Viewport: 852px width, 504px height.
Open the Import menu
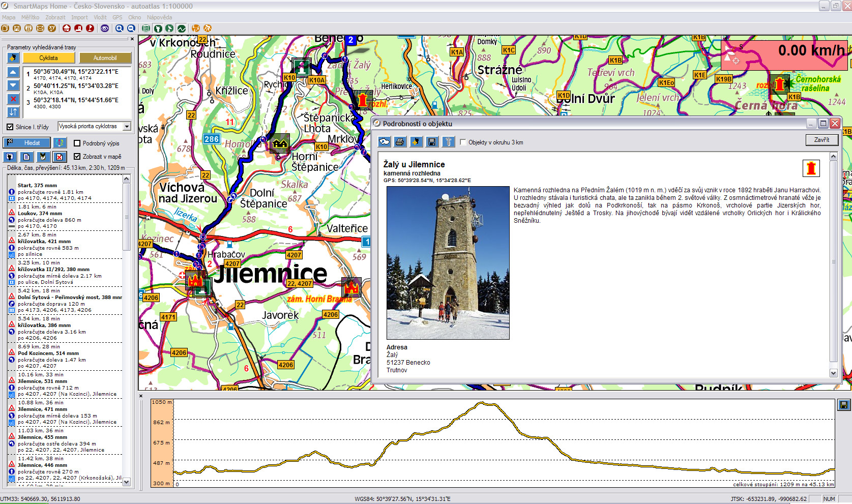point(79,17)
